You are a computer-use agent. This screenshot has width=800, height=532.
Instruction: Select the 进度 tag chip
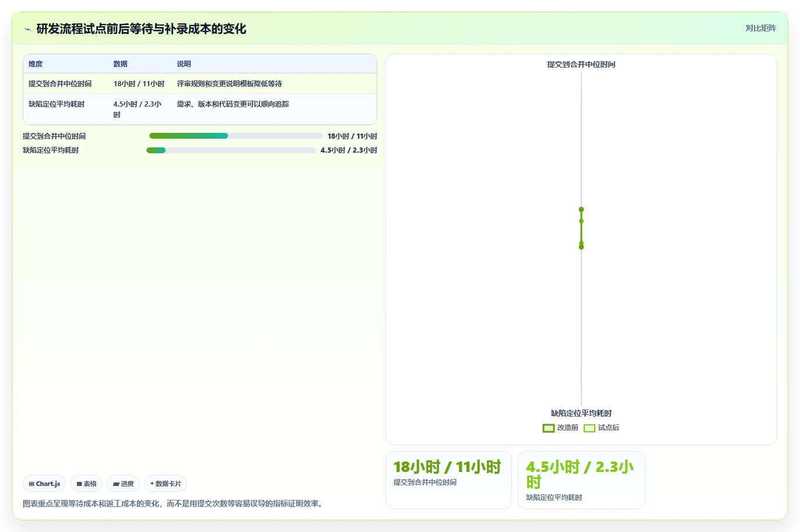click(123, 484)
